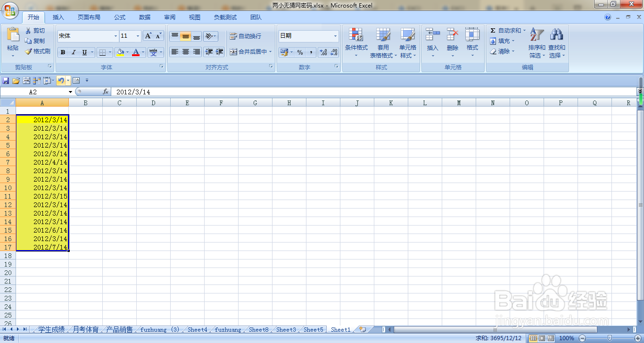Open Cell Styles (单元格样式)
This screenshot has width=644, height=343.
pos(408,43)
